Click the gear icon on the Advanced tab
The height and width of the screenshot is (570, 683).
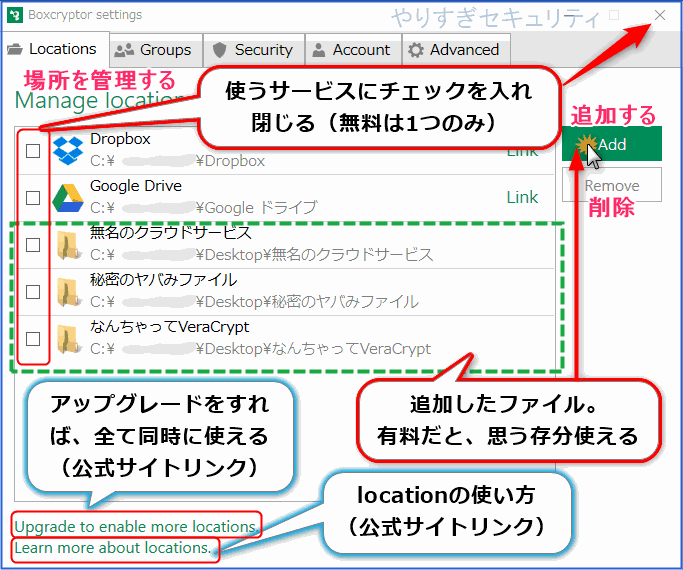(x=416, y=50)
